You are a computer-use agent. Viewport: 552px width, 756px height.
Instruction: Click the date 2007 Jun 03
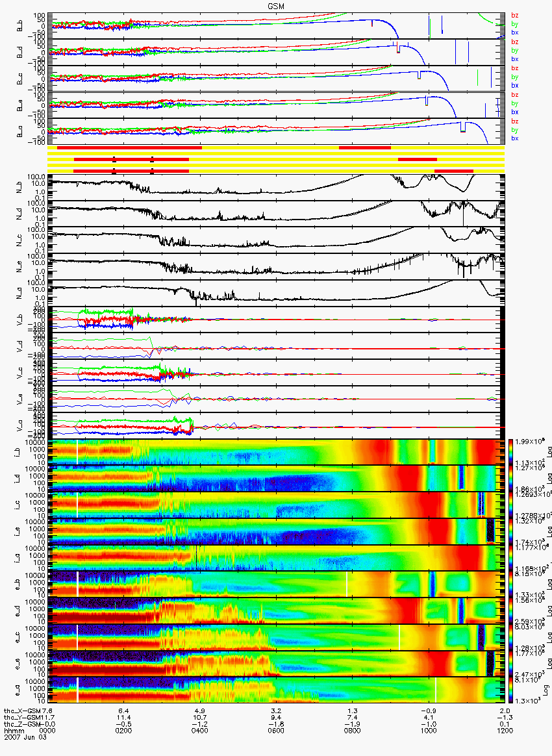coord(25,738)
